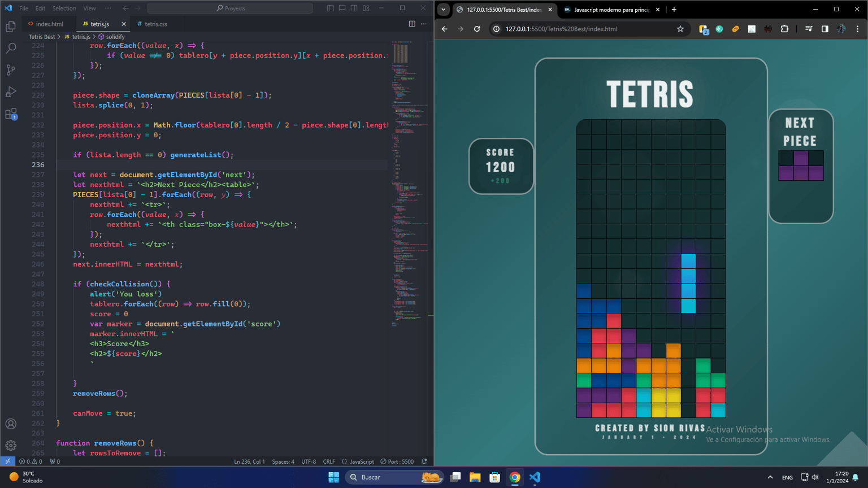Split the editor to the right

(412, 24)
